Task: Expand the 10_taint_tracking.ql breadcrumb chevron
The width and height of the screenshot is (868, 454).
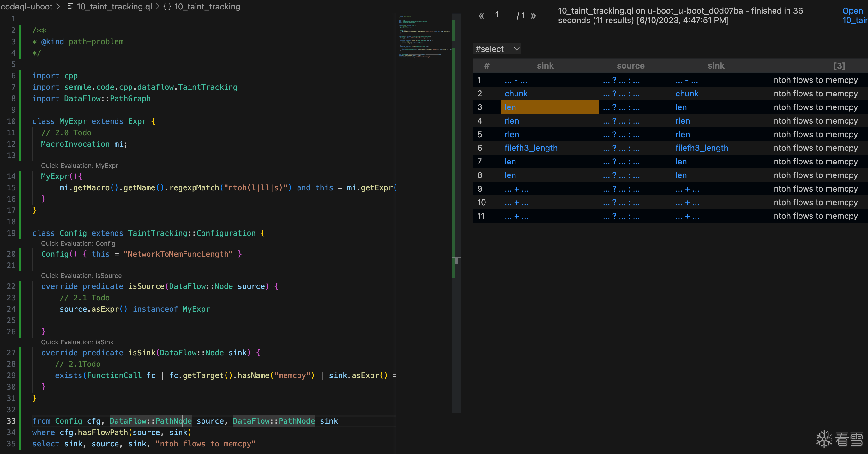Action: coord(157,6)
